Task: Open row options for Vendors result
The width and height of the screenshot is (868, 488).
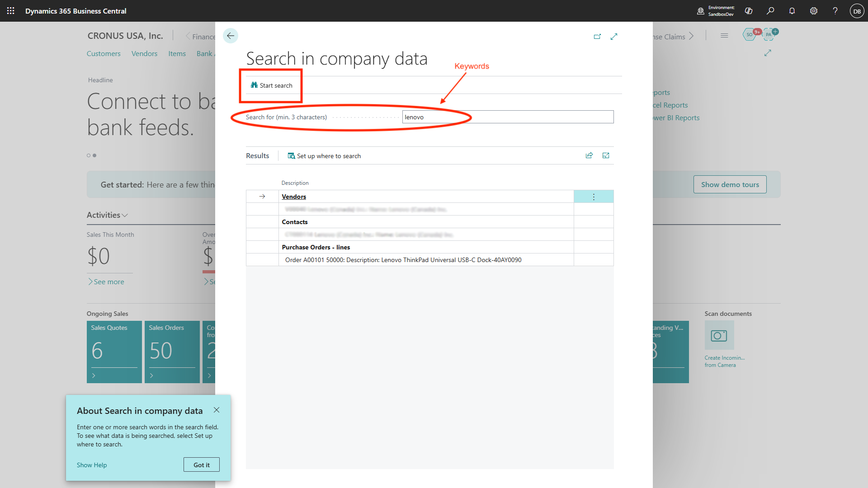Action: [594, 197]
